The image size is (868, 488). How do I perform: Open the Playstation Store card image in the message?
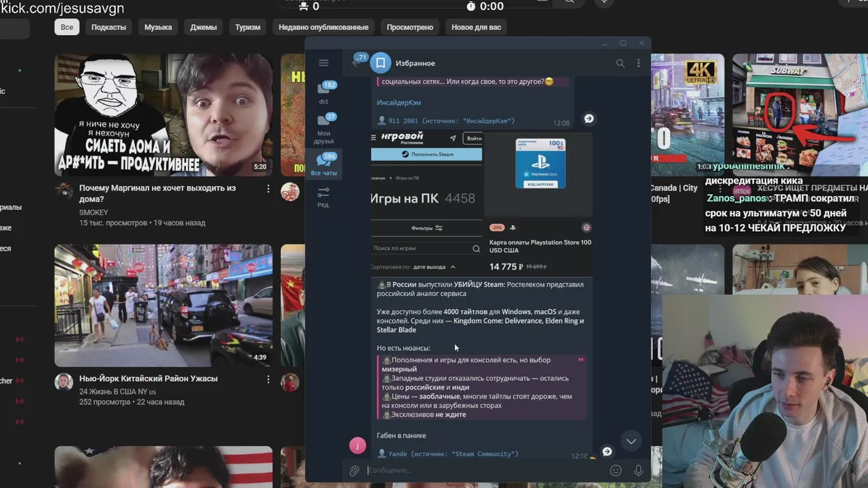tap(538, 204)
